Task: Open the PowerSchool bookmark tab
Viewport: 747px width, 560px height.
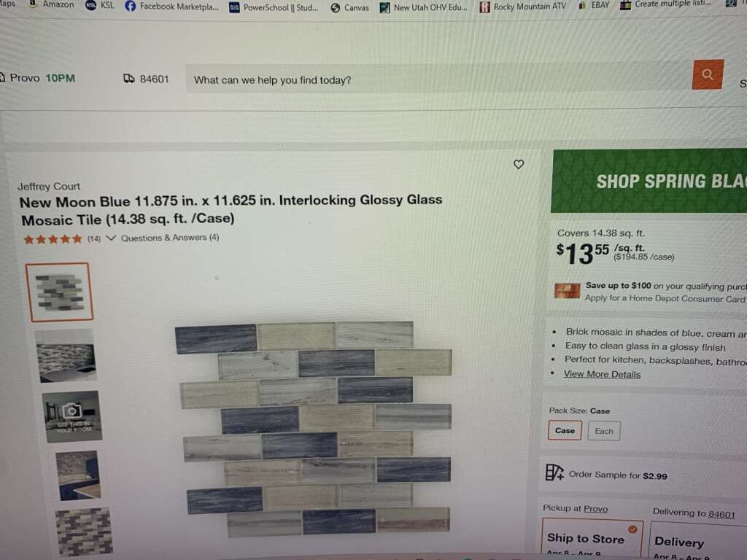Action: (274, 7)
